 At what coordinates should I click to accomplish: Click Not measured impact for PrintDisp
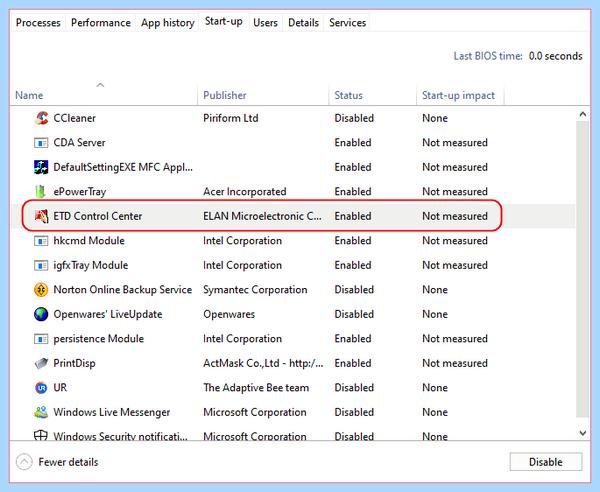[x=455, y=363]
